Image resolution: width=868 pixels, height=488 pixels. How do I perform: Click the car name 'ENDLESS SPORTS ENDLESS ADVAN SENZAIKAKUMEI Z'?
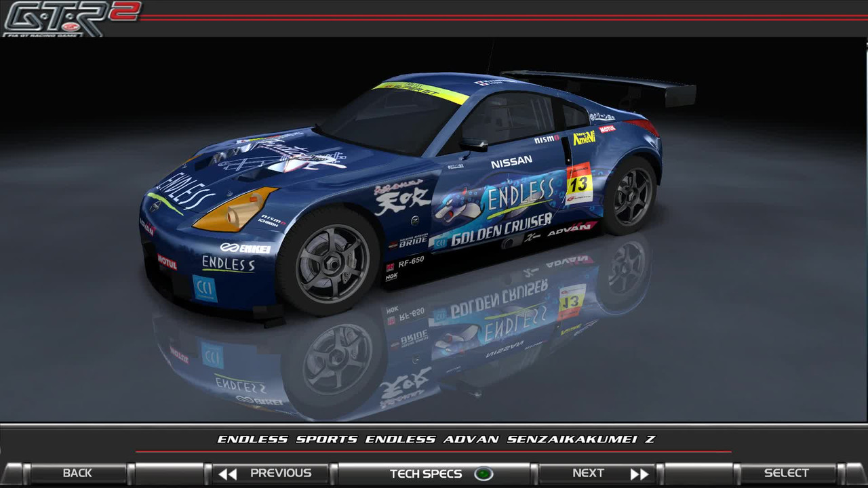pyautogui.click(x=436, y=439)
